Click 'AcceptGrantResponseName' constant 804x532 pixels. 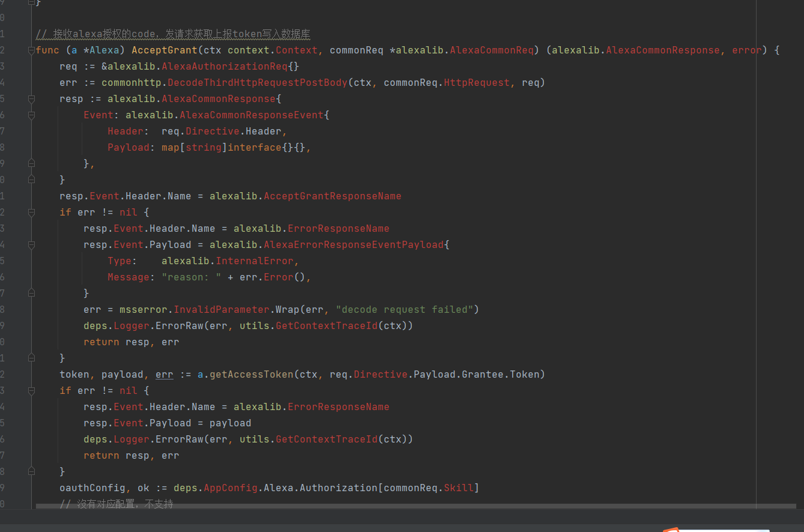click(333, 196)
